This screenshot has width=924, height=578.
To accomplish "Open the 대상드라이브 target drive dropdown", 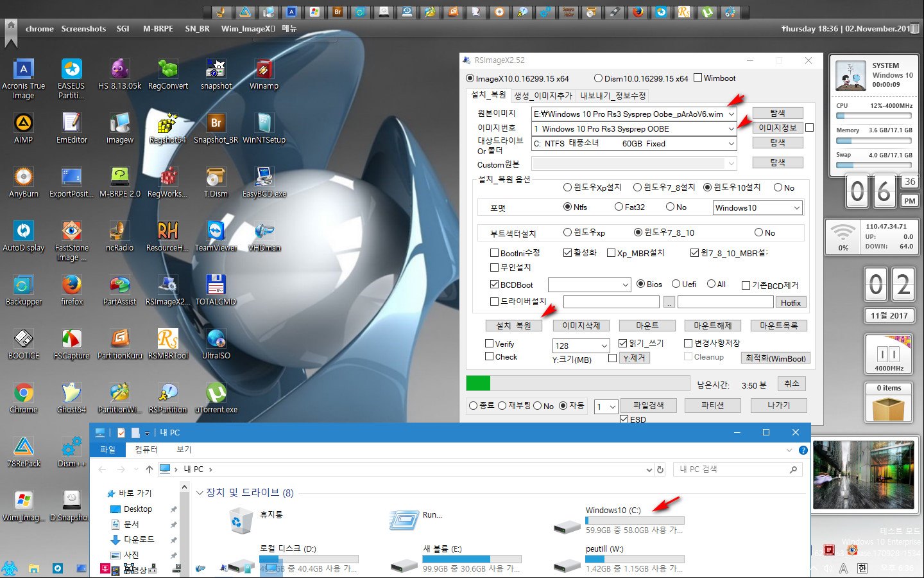I will [731, 144].
